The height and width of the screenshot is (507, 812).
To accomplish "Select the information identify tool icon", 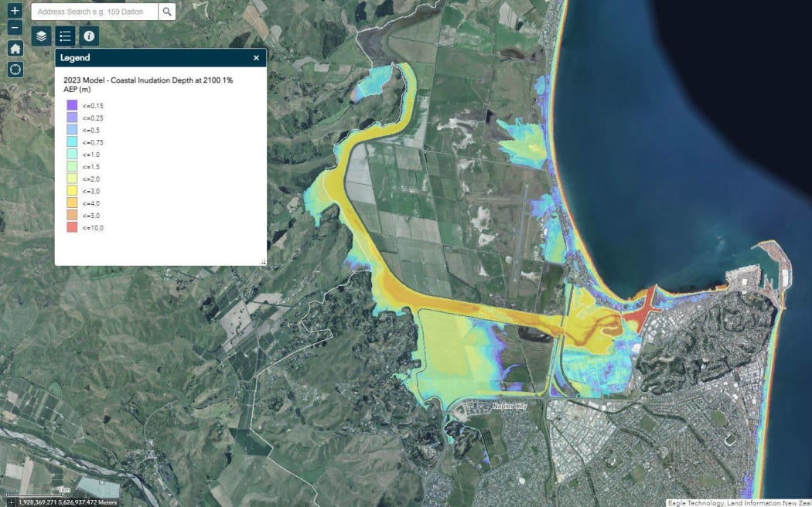I will [89, 36].
